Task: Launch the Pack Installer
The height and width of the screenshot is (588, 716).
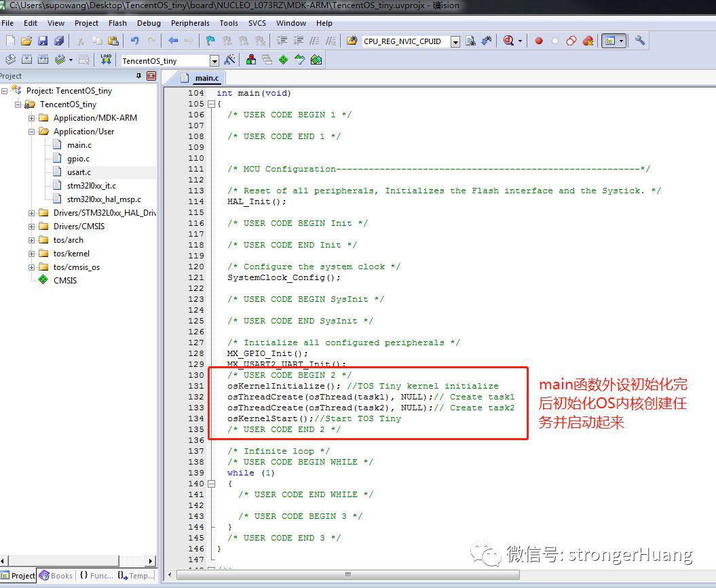Action: click(316, 59)
